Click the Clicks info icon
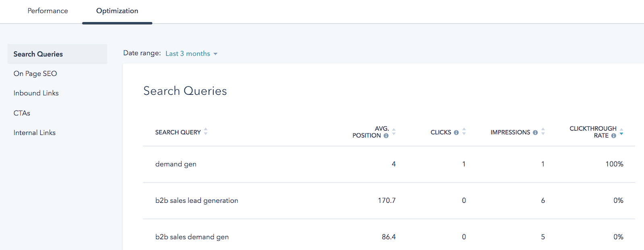This screenshot has width=644, height=250. point(456,133)
